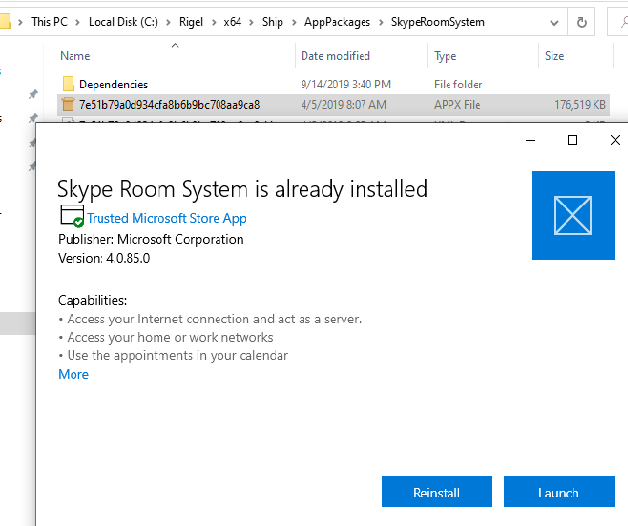Minimize the App Installer window

pos(530,140)
